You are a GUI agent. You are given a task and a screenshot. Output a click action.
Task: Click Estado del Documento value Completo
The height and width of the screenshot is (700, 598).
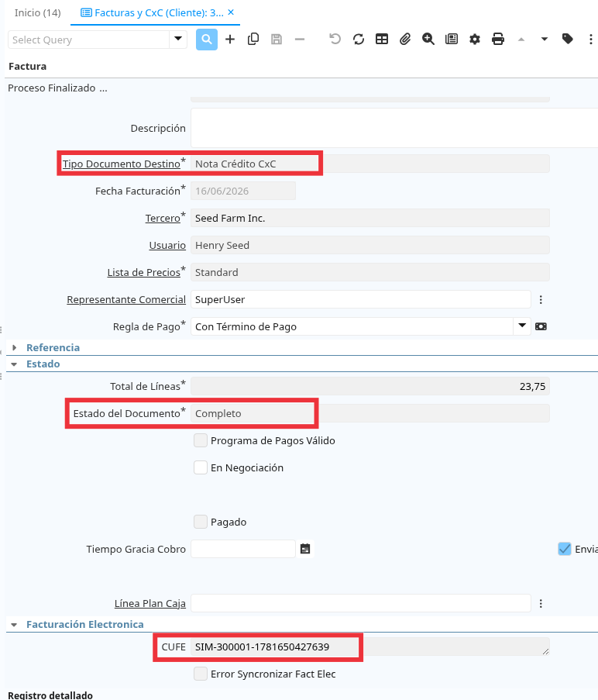370,413
